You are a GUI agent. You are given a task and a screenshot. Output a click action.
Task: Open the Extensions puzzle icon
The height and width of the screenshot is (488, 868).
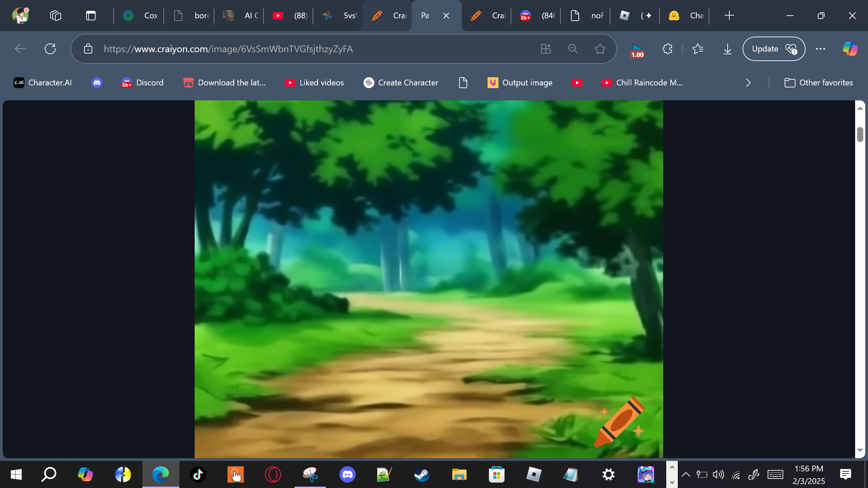pos(667,49)
